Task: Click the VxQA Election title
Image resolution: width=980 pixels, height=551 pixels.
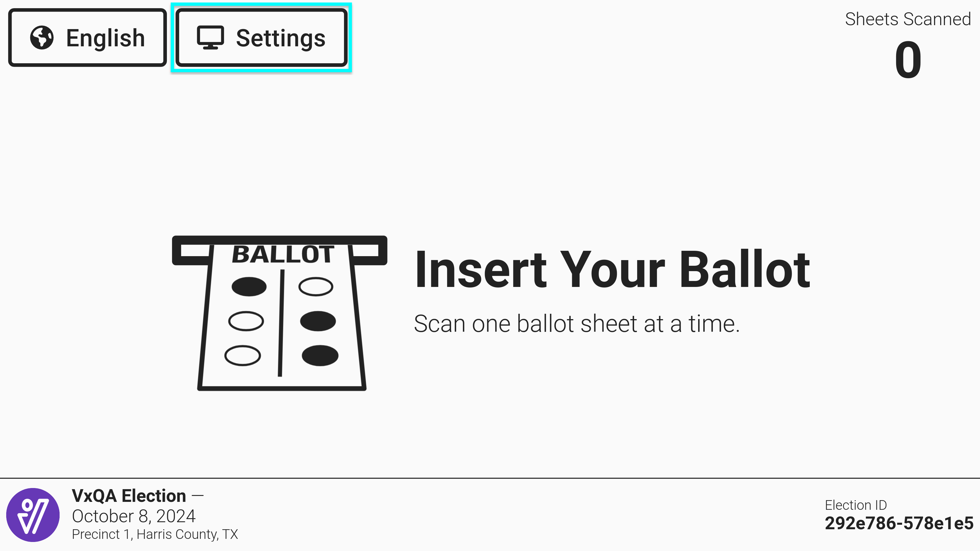Action: tap(129, 495)
